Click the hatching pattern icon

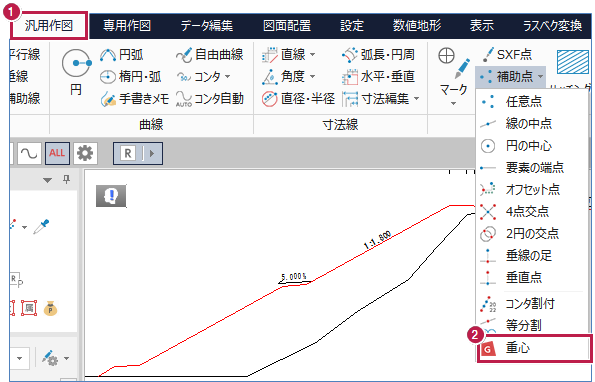(573, 62)
